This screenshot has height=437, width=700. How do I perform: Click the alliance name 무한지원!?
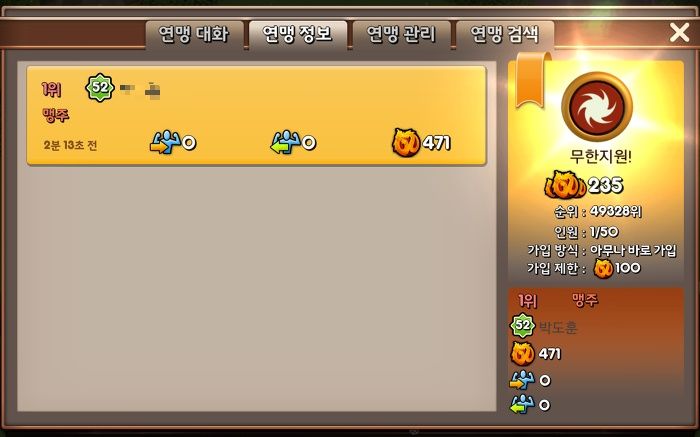(600, 156)
